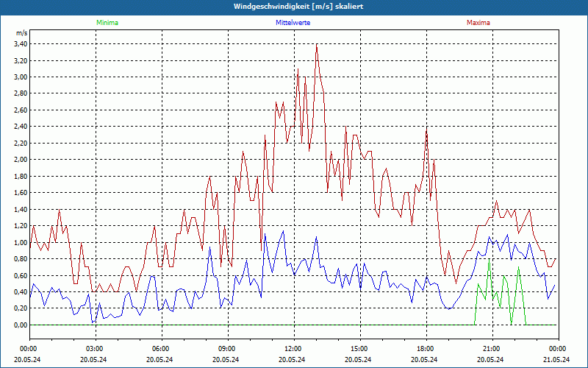
Task: Click the 2,20 y-axis value
Action: click(21, 143)
